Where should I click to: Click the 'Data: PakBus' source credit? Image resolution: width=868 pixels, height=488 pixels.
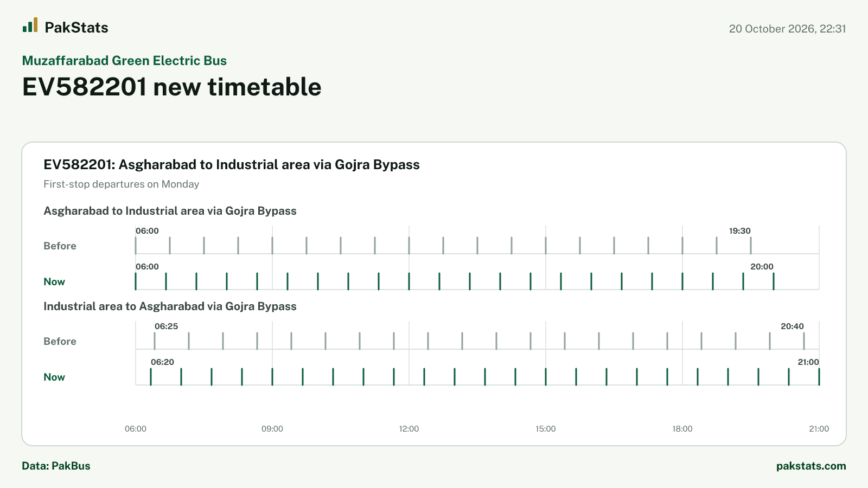56,466
